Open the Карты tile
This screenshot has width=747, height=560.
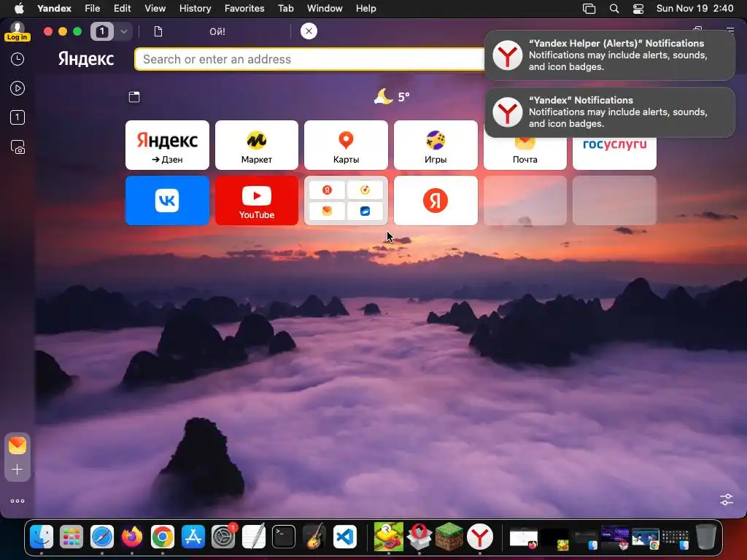[x=346, y=145]
